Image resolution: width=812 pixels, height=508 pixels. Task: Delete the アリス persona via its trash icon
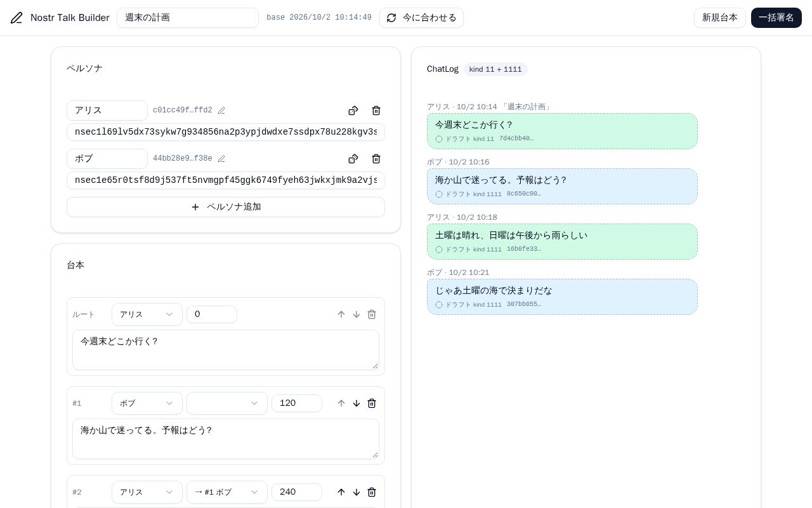pyautogui.click(x=376, y=110)
